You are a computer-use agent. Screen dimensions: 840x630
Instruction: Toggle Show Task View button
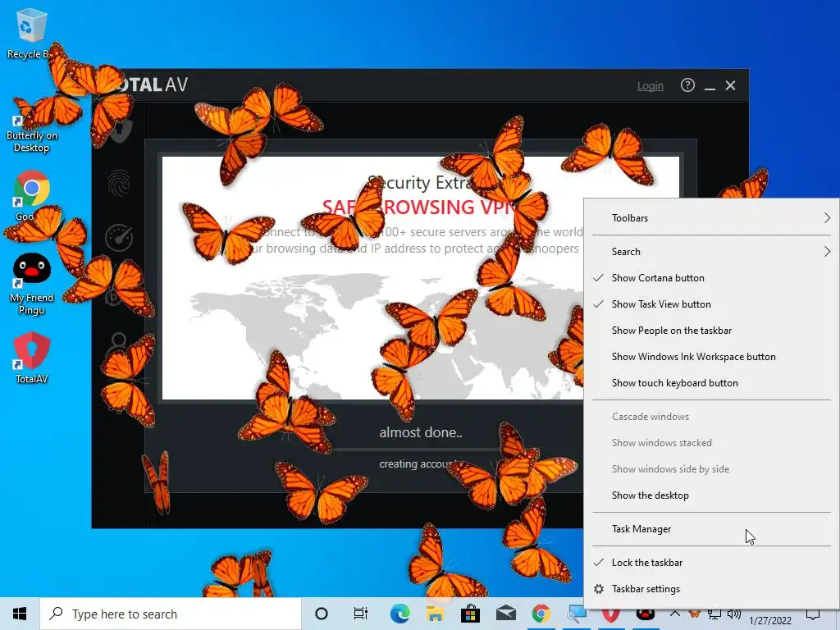[711, 304]
